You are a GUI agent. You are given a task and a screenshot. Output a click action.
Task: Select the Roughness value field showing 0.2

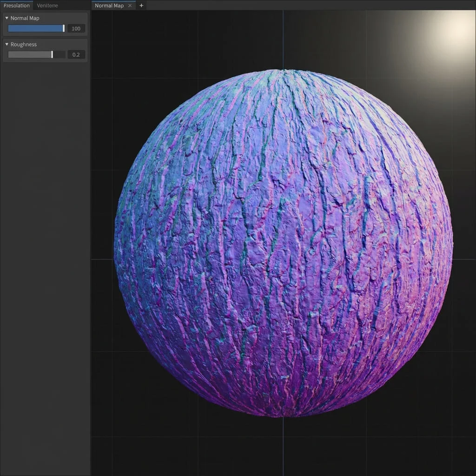click(x=76, y=54)
